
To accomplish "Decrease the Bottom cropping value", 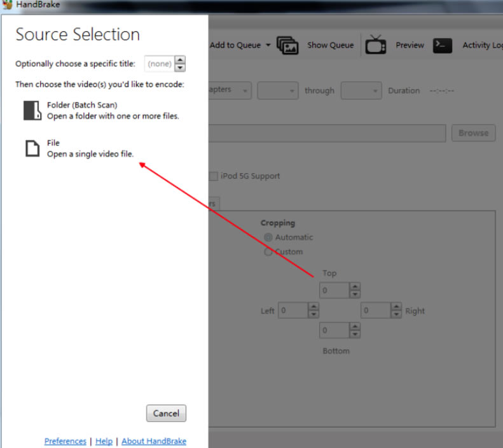I will click(355, 334).
